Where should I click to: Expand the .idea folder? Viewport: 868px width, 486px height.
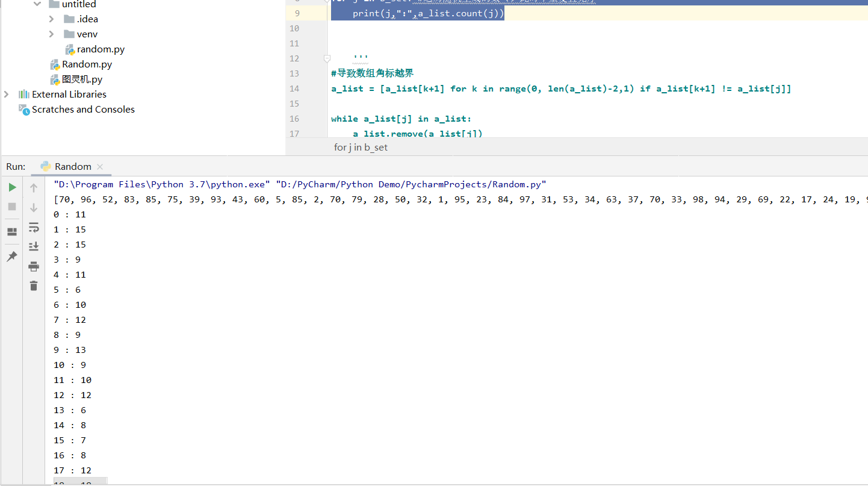[x=52, y=19]
